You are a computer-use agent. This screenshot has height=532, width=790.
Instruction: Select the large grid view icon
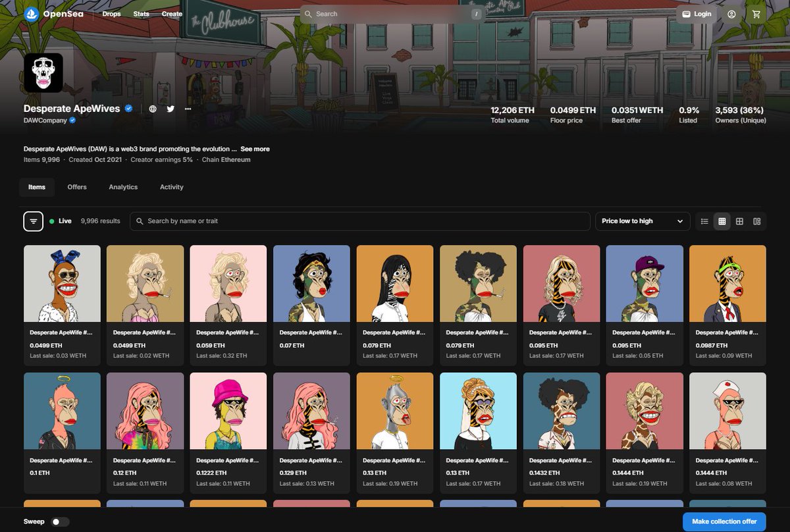pos(738,221)
